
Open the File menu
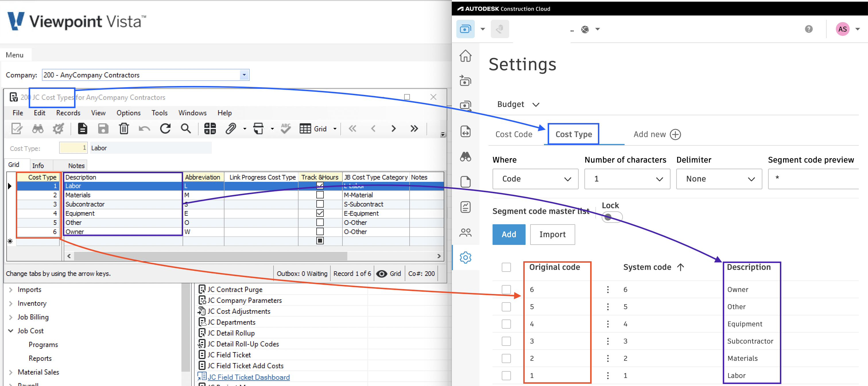[x=18, y=113]
